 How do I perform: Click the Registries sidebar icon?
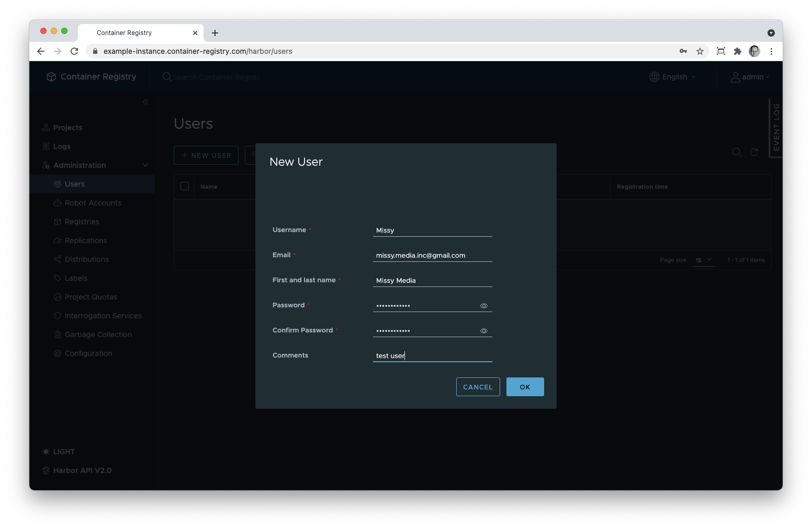58,222
